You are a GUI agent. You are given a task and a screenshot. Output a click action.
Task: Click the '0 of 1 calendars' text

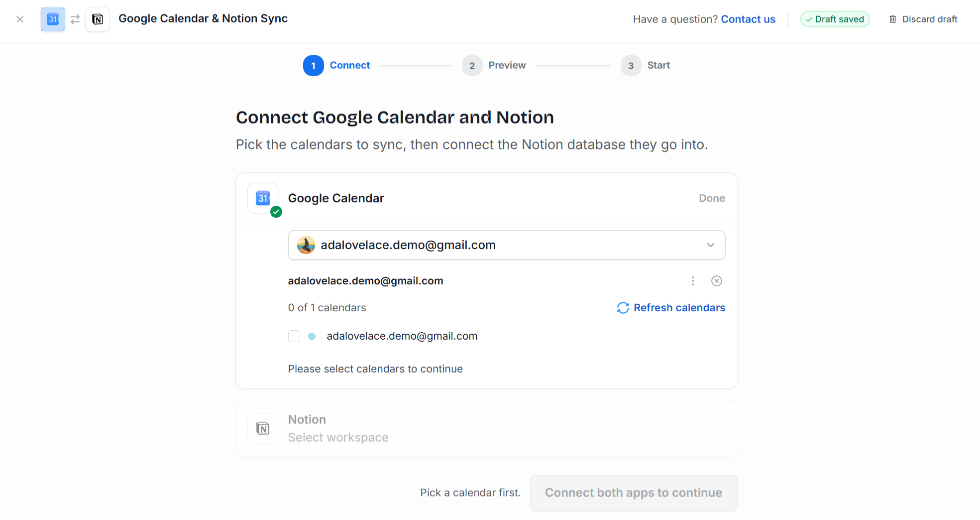click(327, 308)
